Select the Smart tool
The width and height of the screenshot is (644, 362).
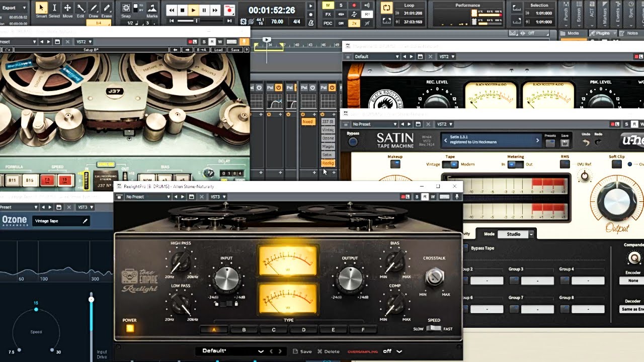point(41,10)
